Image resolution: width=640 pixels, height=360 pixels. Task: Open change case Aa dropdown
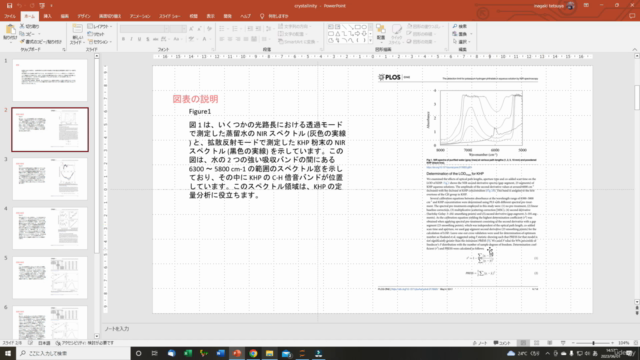pos(177,39)
